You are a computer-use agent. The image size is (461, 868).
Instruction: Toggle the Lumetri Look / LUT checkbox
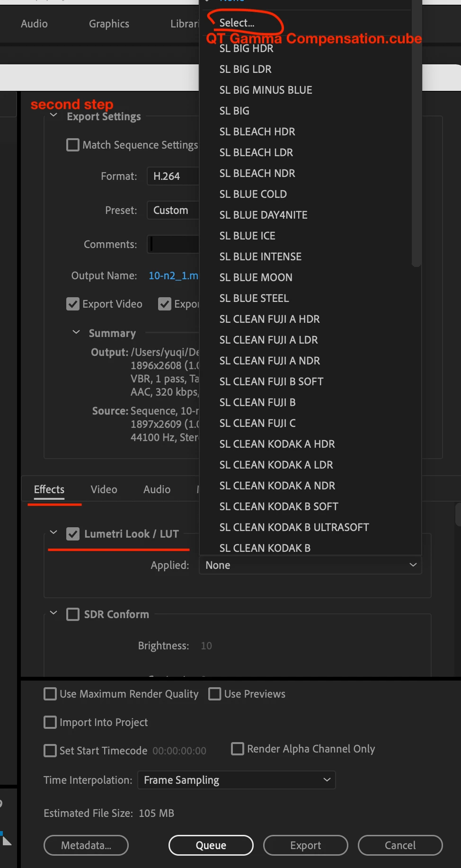pos(73,534)
